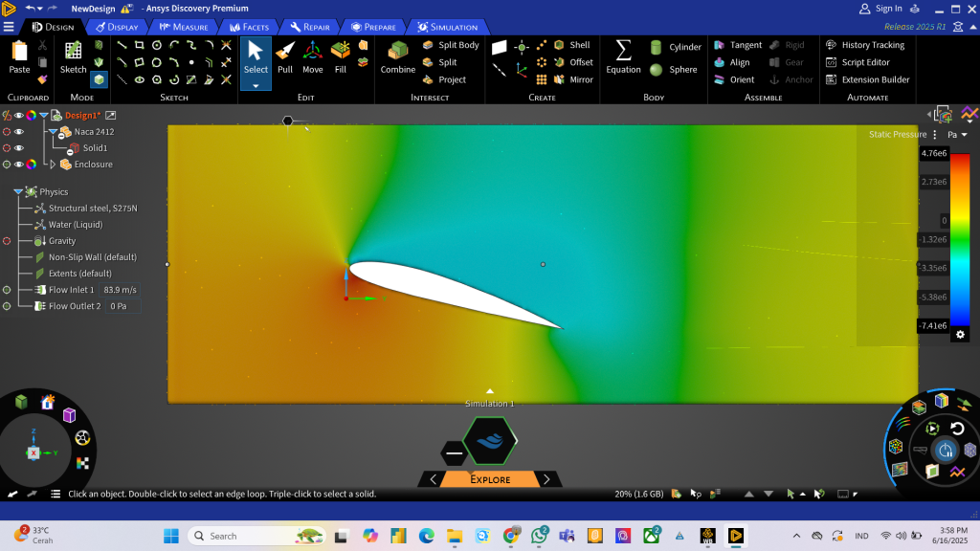Open the Measure ribbon tab
Screen dimensions: 980x551
[x=185, y=27]
